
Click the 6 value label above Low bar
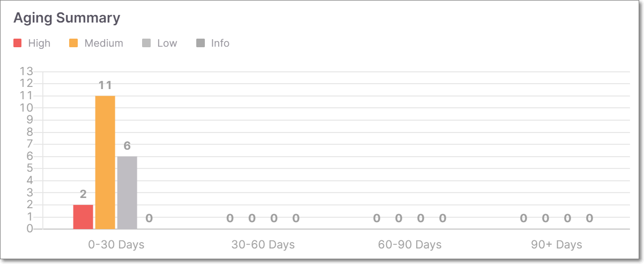(x=127, y=146)
